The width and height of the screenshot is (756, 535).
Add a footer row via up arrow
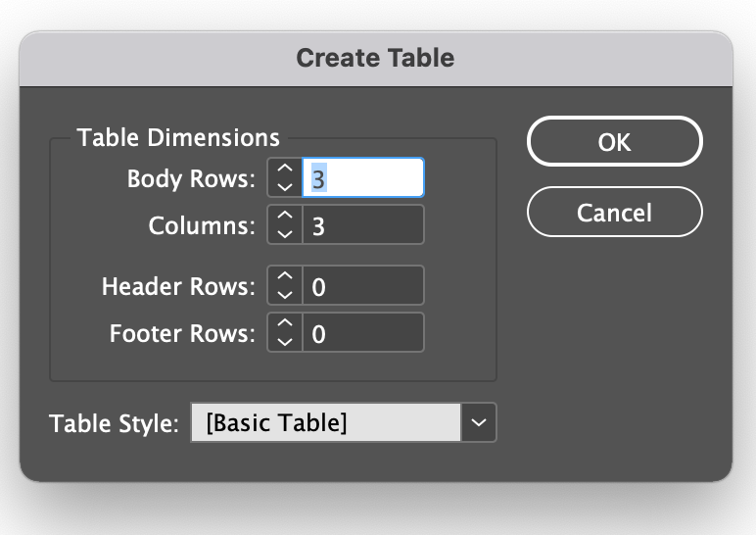tap(284, 324)
